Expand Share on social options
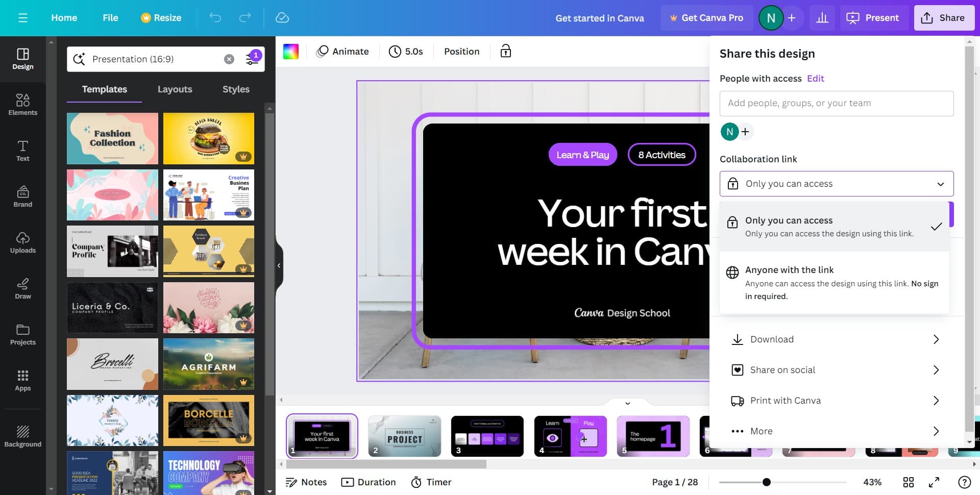This screenshot has width=980, height=495. pyautogui.click(x=836, y=370)
